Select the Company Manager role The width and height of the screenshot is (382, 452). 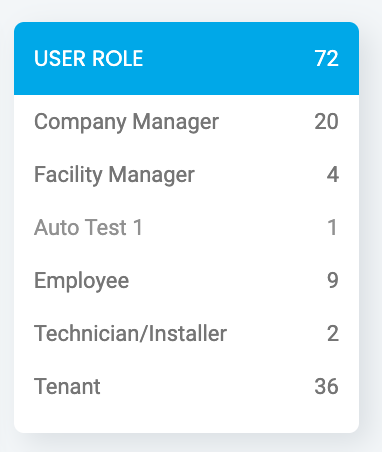126,122
